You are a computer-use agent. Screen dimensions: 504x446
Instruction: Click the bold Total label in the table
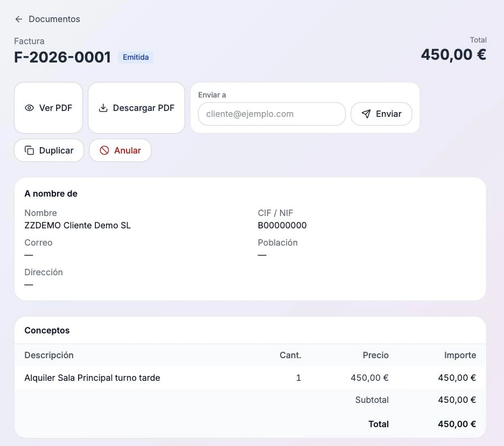[x=379, y=424]
